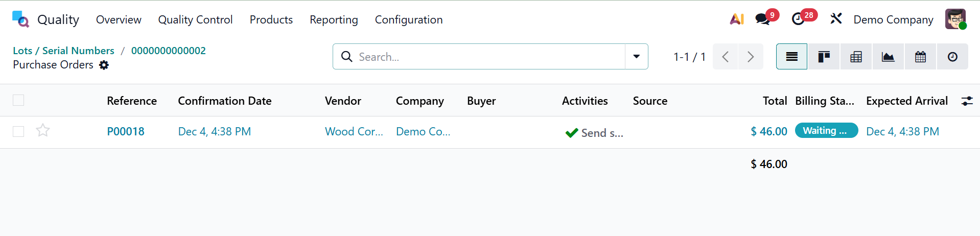The width and height of the screenshot is (980, 236).
Task: Open purchase order P00018
Action: (126, 131)
